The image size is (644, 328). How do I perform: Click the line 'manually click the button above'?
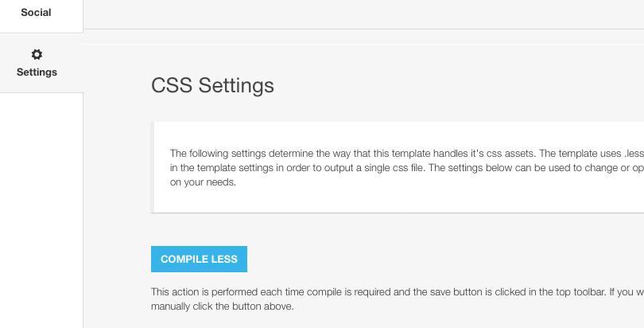[222, 307]
